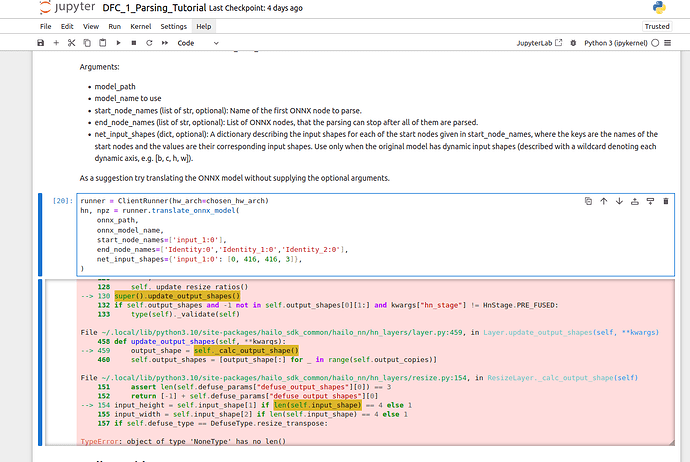Image resolution: width=690 pixels, height=462 pixels.
Task: Open the cell type Code dropdown
Action: pos(200,44)
